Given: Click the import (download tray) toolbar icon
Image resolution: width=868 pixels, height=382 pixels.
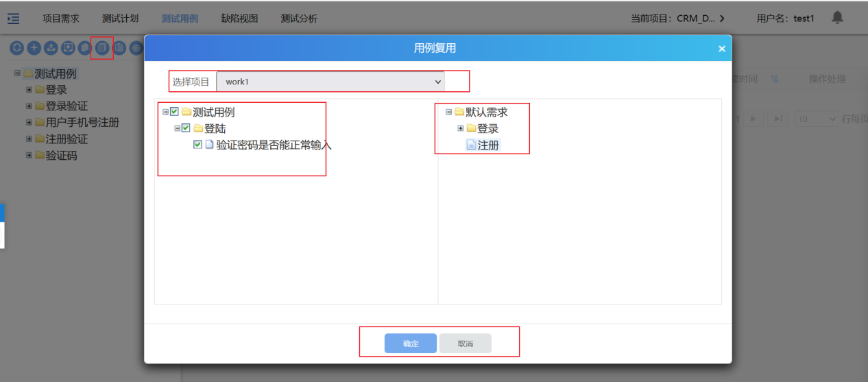Looking at the screenshot, I should pyautogui.click(x=68, y=48).
